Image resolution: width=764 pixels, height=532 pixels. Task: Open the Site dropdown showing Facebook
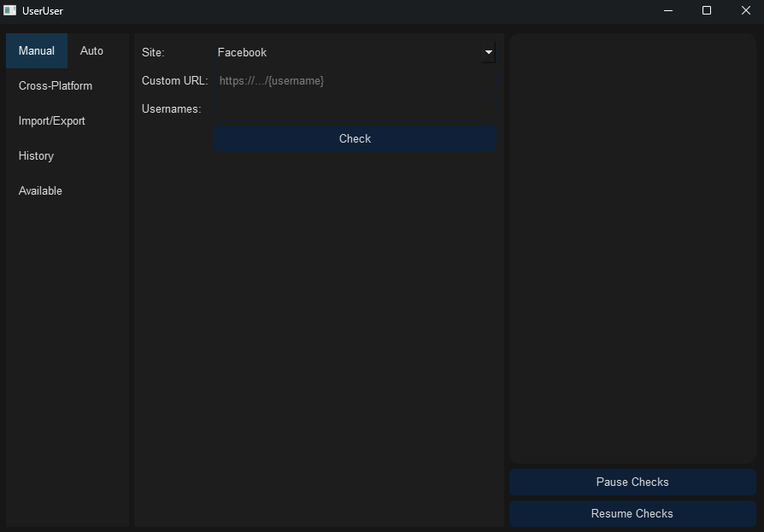tap(355, 53)
